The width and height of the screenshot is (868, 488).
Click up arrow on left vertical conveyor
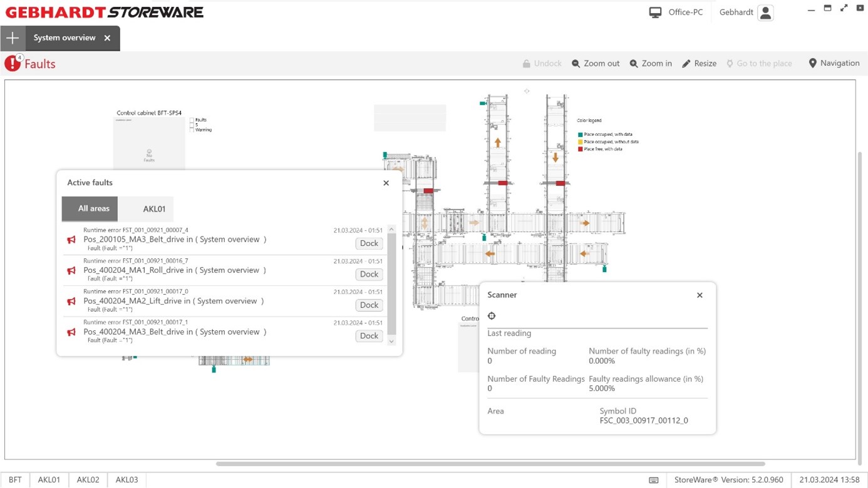[x=498, y=143]
